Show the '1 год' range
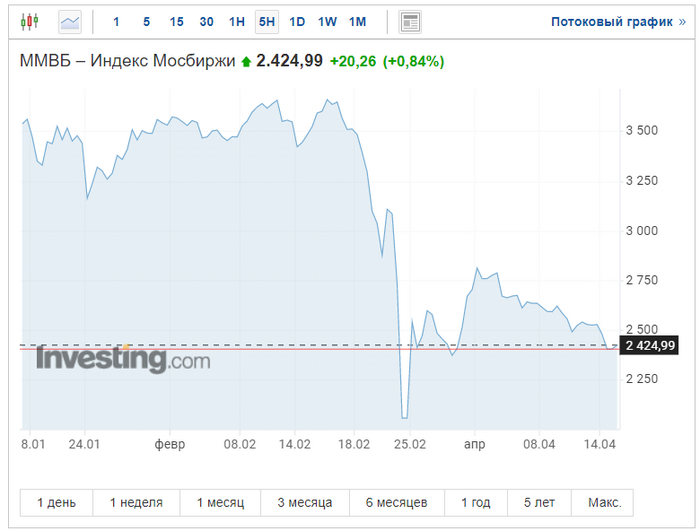This screenshot has height=531, width=700. [476, 502]
